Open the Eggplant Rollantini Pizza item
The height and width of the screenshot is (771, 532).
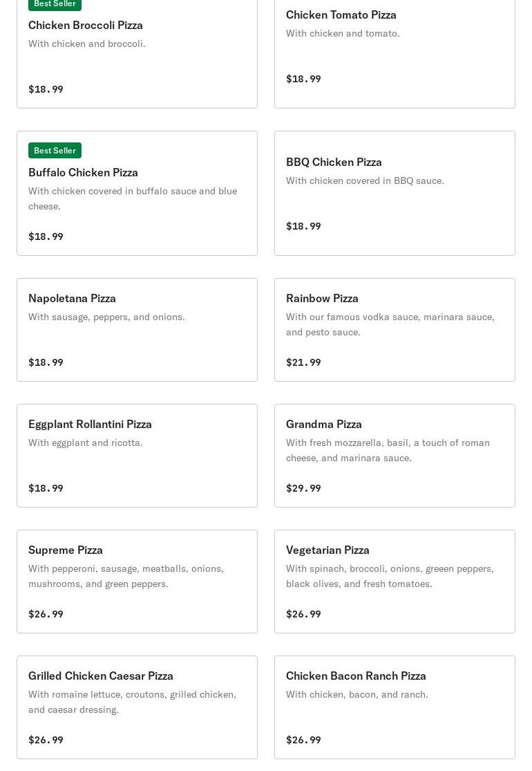137,455
